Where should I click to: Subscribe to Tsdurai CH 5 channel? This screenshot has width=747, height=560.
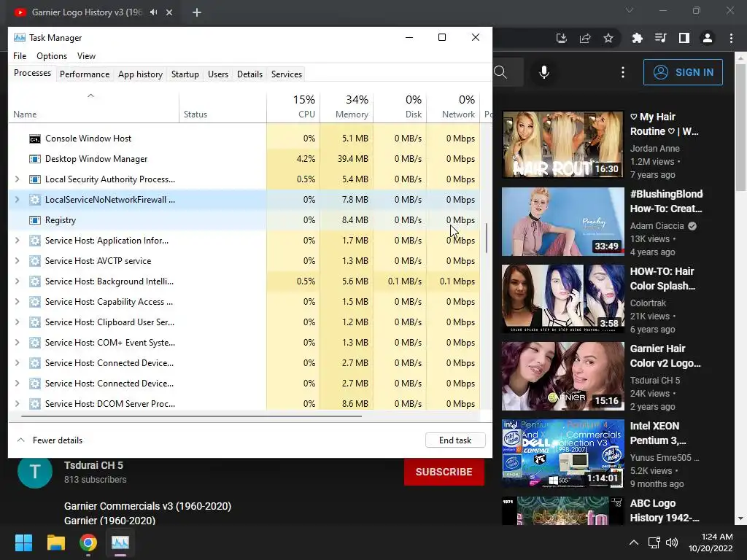pyautogui.click(x=444, y=472)
